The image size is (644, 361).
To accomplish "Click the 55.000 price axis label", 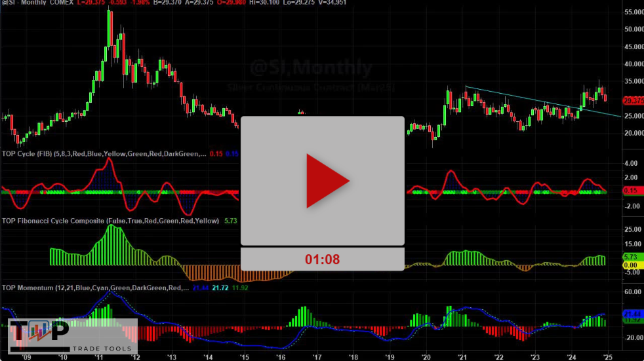I will (x=634, y=12).
